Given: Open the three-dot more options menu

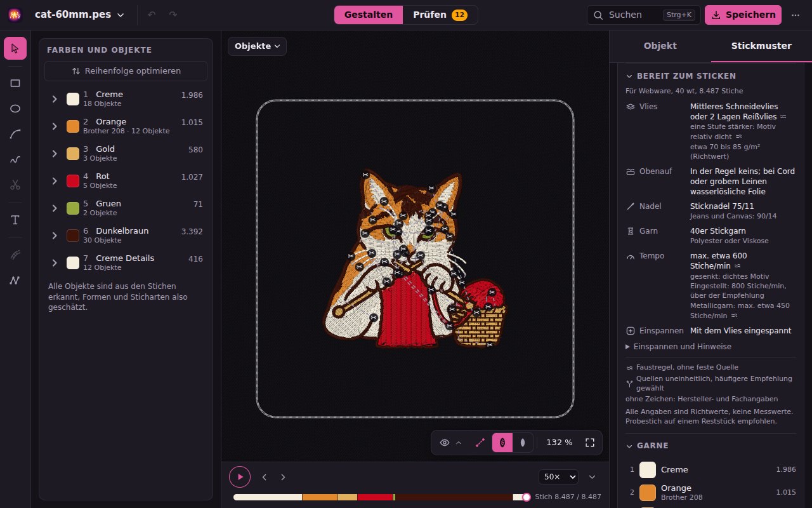Looking at the screenshot, I should tap(796, 15).
